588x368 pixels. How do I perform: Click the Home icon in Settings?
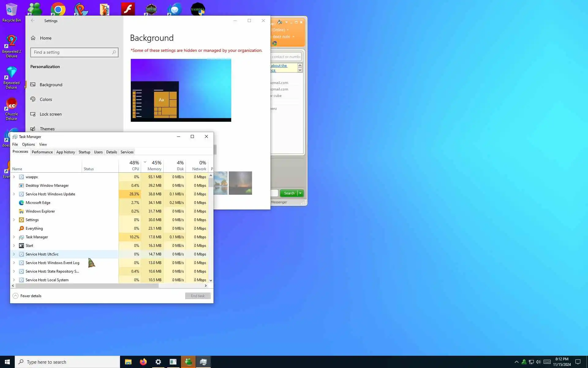click(33, 38)
